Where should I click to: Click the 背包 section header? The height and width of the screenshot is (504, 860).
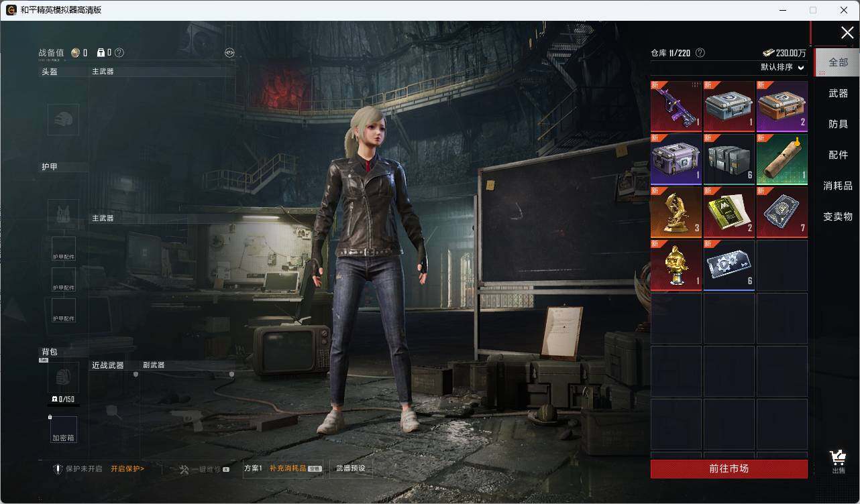[50, 352]
